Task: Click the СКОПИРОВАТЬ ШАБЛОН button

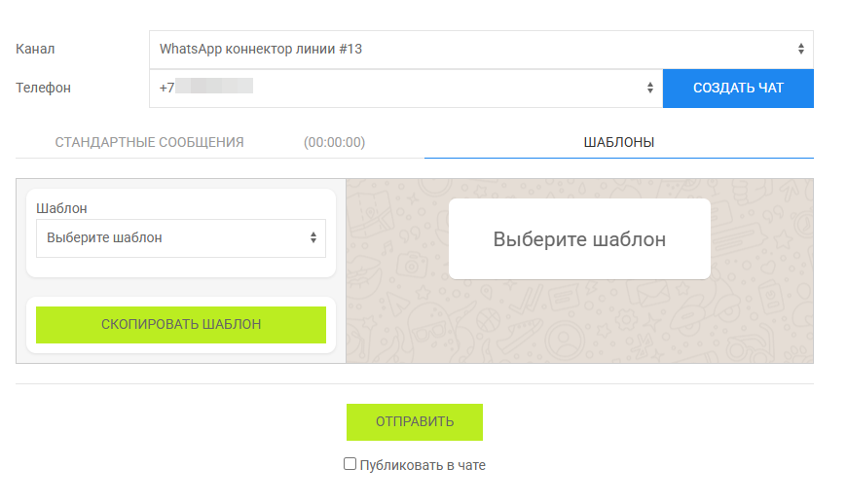Action: [x=181, y=325]
